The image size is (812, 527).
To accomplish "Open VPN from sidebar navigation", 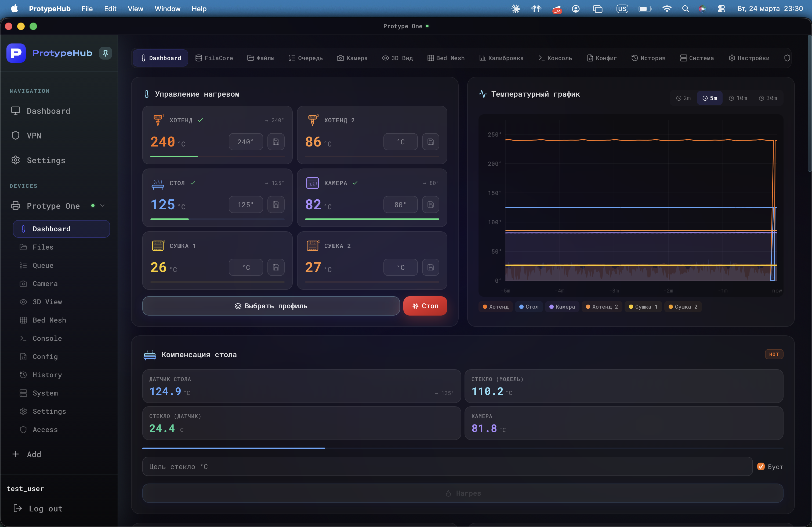I will (x=34, y=136).
